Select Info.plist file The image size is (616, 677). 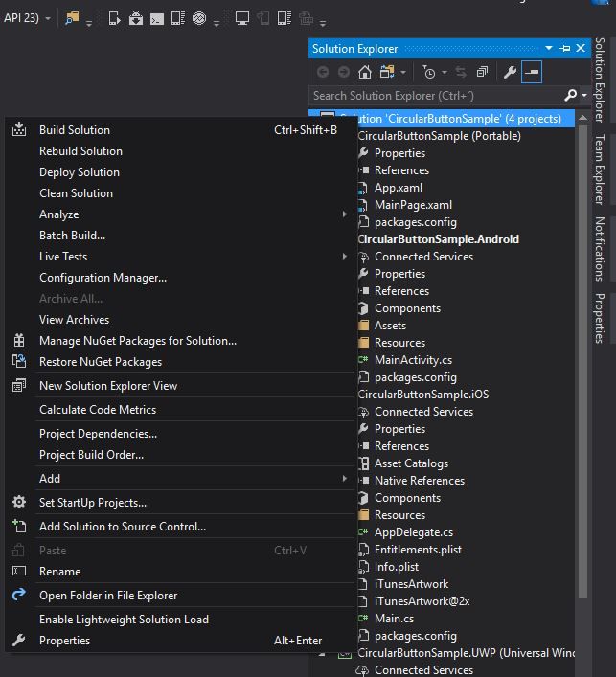(396, 567)
